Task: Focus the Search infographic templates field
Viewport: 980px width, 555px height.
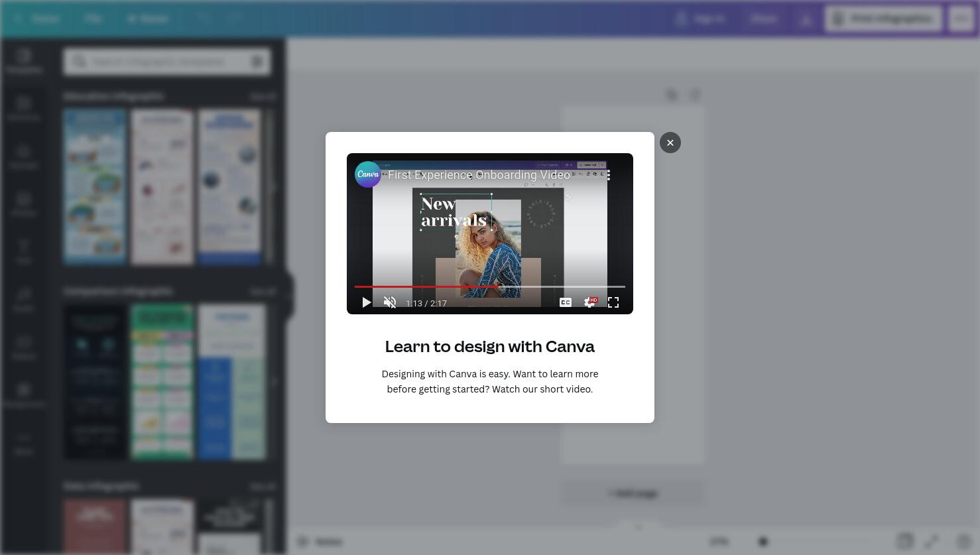Action: point(166,62)
